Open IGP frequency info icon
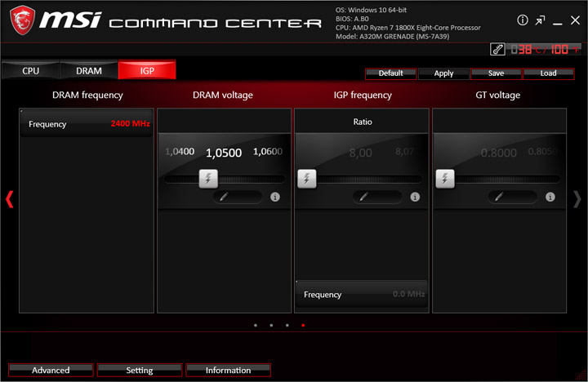 click(x=415, y=197)
